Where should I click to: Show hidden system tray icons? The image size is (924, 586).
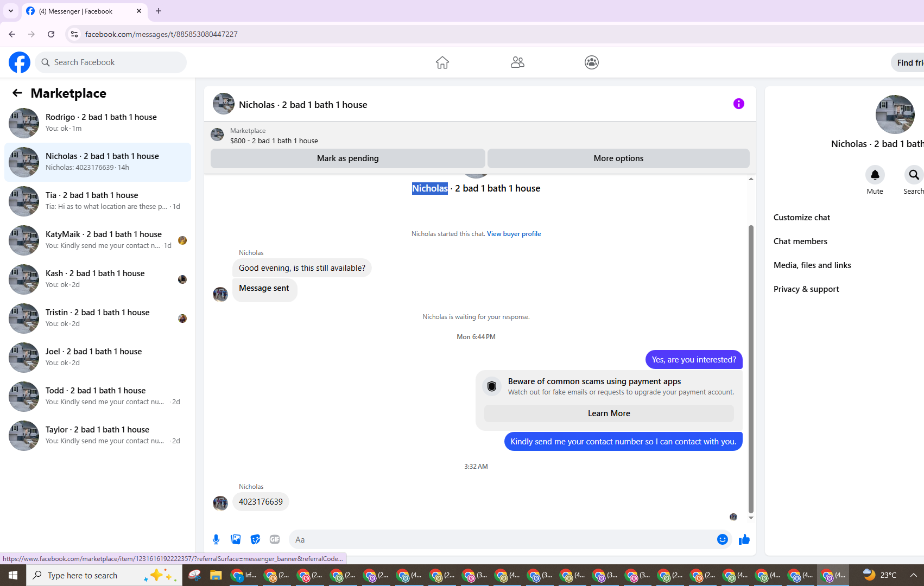click(x=914, y=575)
